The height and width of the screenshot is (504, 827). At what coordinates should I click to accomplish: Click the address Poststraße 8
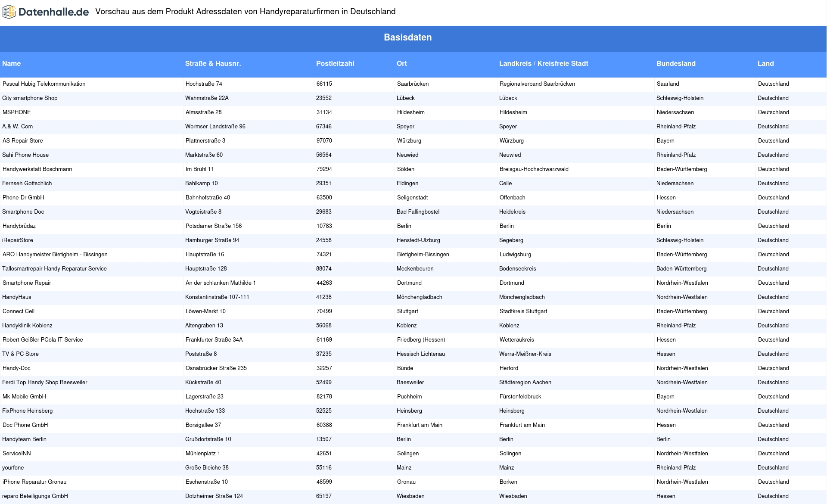pos(201,354)
